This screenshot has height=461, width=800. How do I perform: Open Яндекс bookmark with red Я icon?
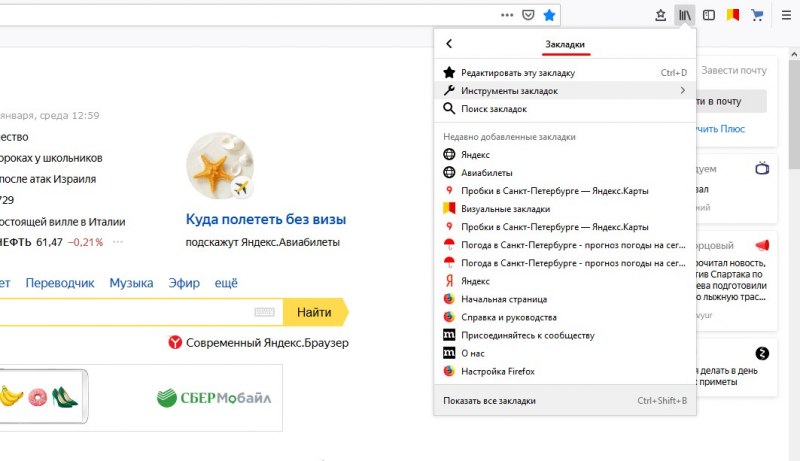point(565,281)
